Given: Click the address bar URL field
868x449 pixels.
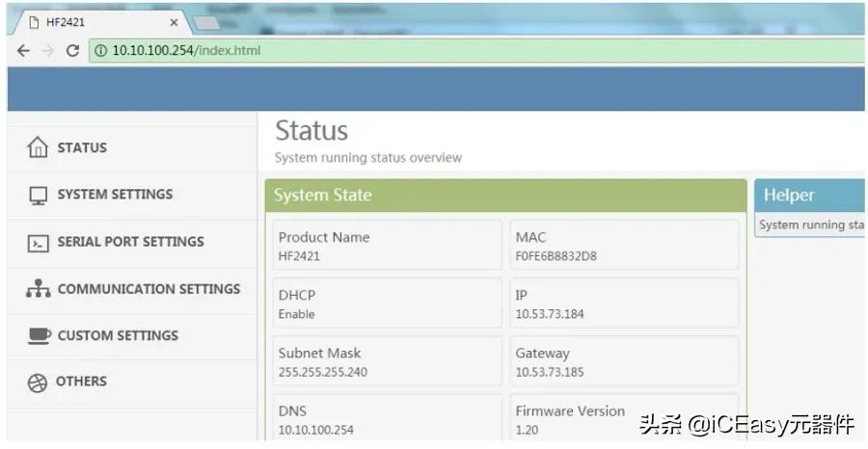Looking at the screenshot, I should (x=476, y=51).
